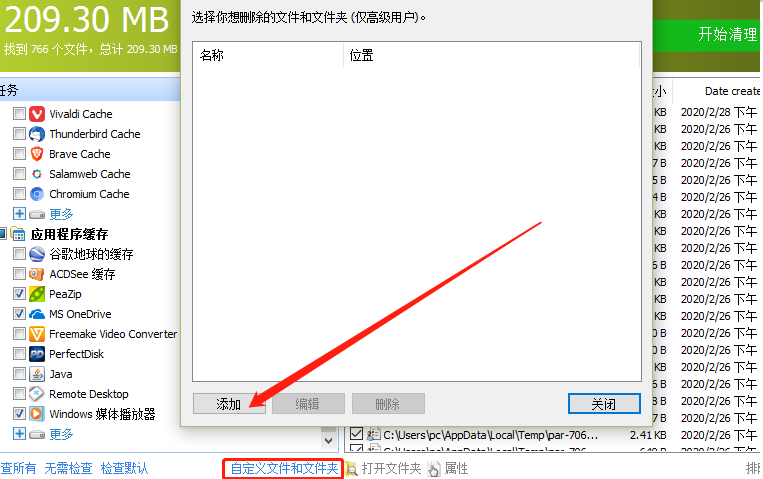
Task: Click the Brave Cache lion icon
Action: pyautogui.click(x=37, y=154)
